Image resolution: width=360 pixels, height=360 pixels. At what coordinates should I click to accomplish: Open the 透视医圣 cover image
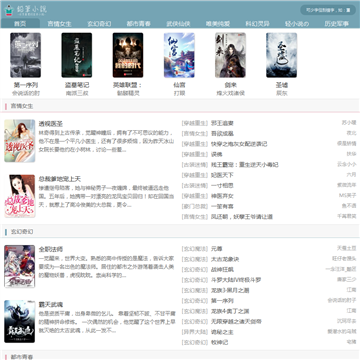click(x=20, y=141)
